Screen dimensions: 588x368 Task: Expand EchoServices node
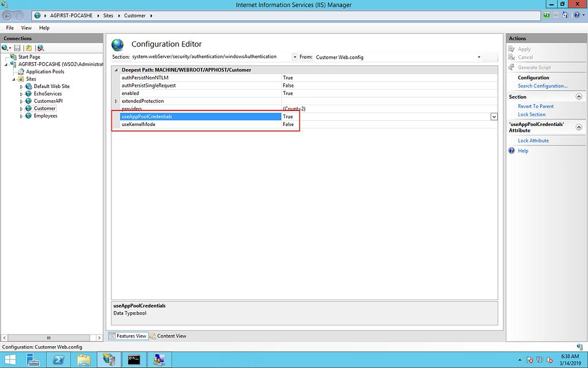(21, 94)
